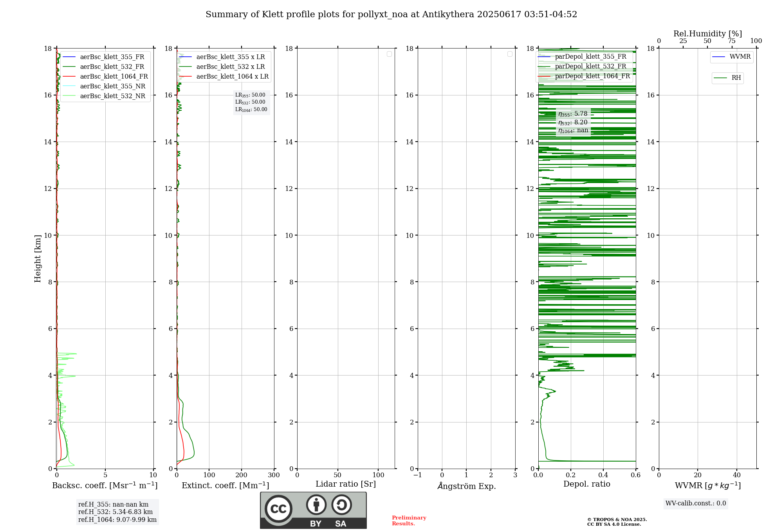The image size is (783, 532).
Task: Click the LR355: 50.00 annotation
Action: pyautogui.click(x=250, y=95)
